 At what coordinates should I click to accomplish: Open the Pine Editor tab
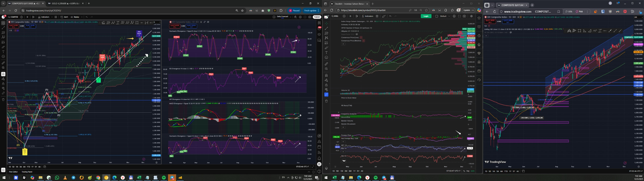[x=13, y=172]
